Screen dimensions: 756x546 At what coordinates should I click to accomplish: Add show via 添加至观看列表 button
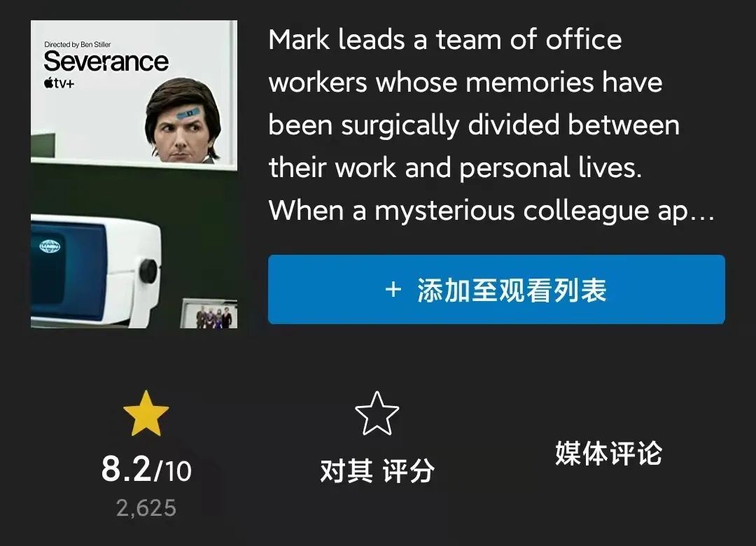[x=496, y=289]
